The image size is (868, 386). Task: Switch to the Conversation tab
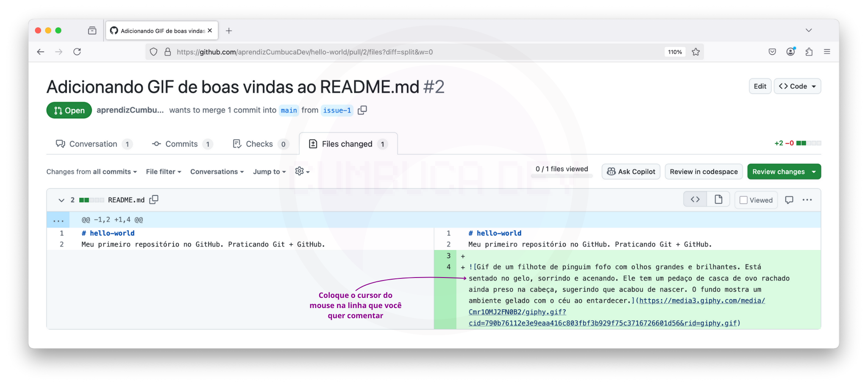93,144
